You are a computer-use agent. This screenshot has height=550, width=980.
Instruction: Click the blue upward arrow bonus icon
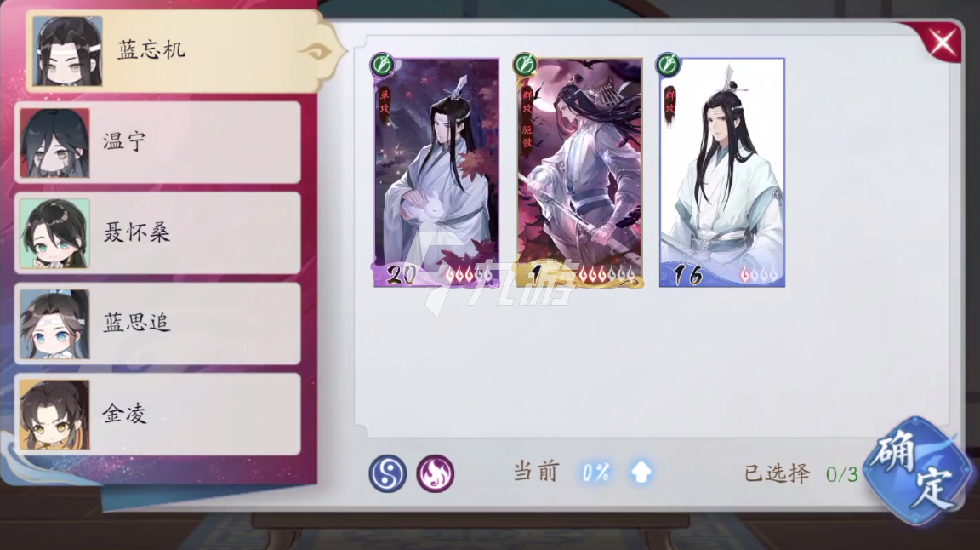click(x=641, y=473)
